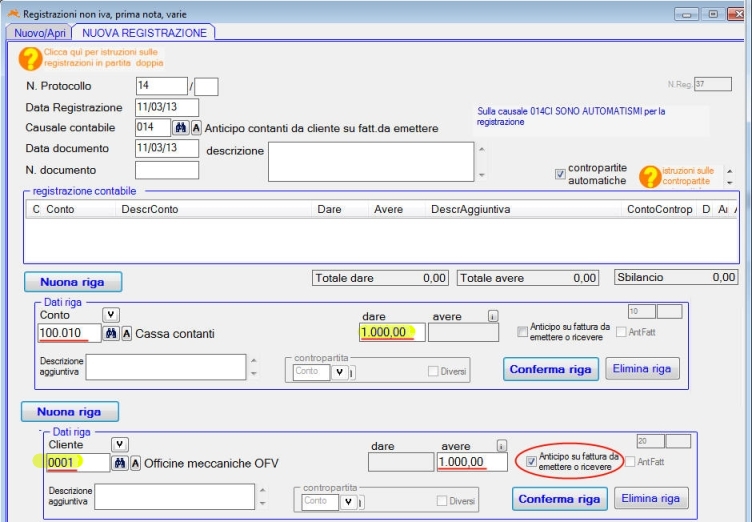Switch to Nuovo/Apri tab
This screenshot has height=522, width=752.
point(40,33)
